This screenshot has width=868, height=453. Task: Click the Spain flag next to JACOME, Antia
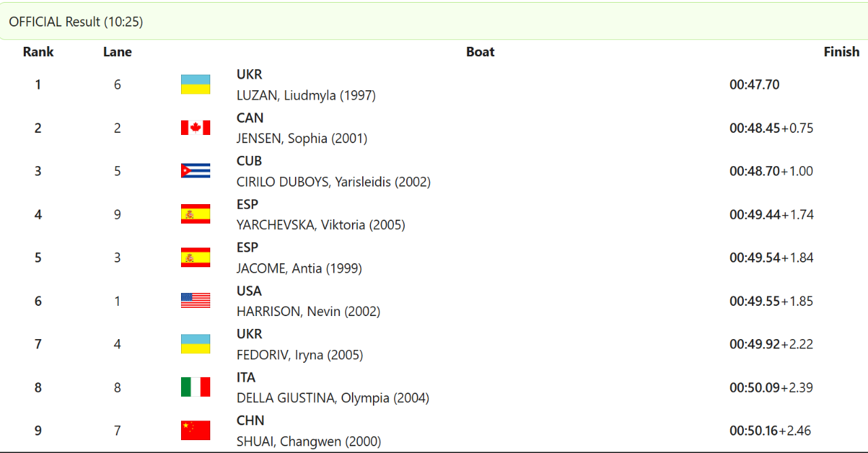point(195,258)
